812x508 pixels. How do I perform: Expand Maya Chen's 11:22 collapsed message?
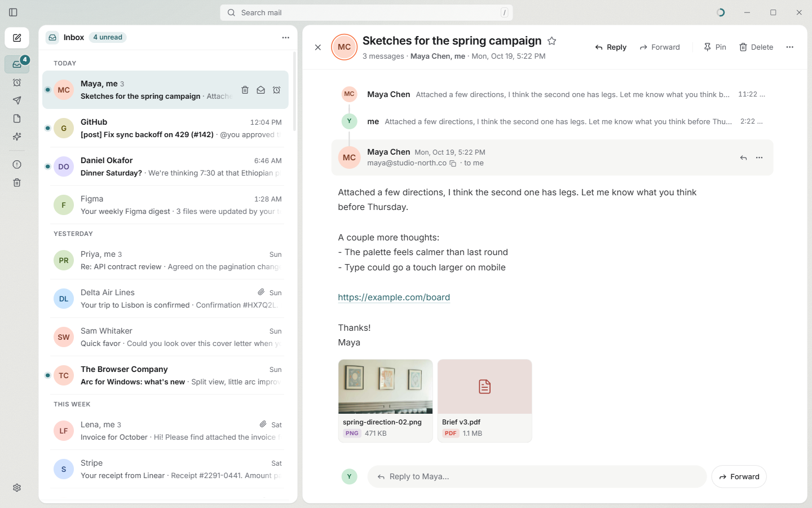[552, 94]
